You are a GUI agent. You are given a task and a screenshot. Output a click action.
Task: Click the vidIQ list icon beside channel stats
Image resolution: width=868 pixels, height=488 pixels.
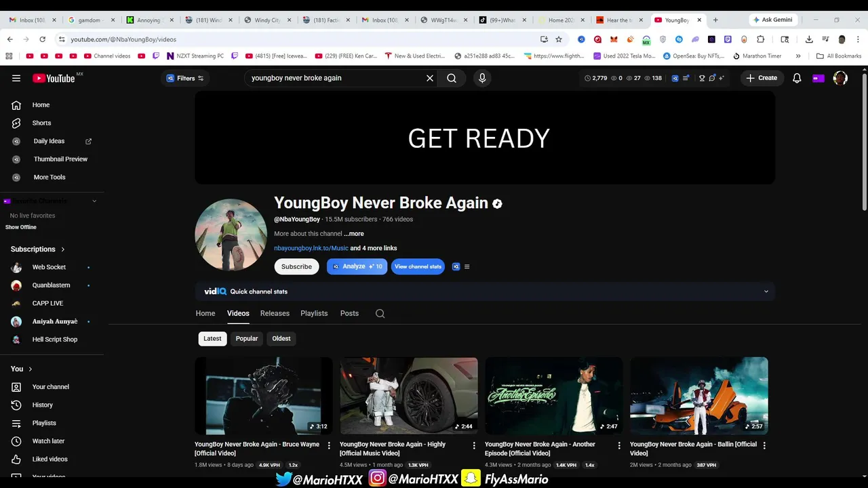(x=467, y=266)
